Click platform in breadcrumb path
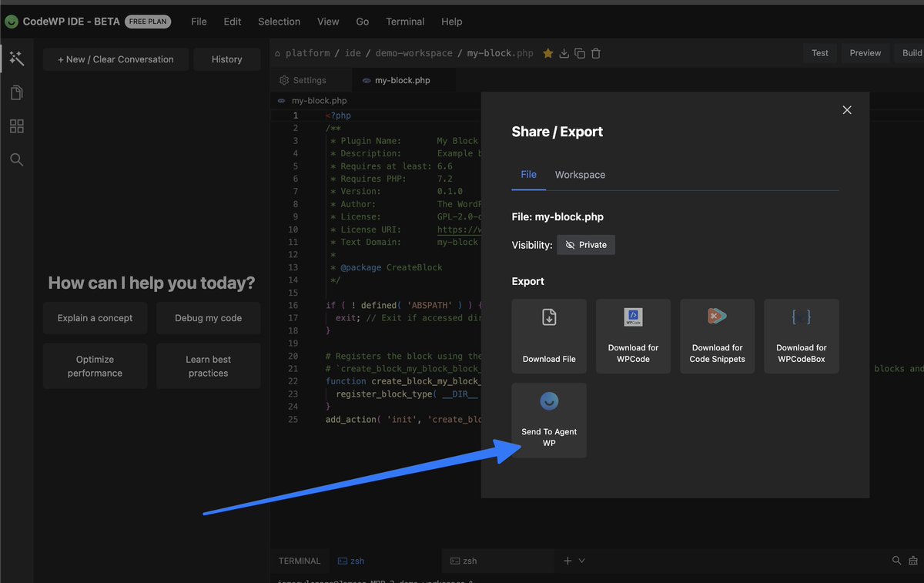This screenshot has width=924, height=583. [x=307, y=53]
